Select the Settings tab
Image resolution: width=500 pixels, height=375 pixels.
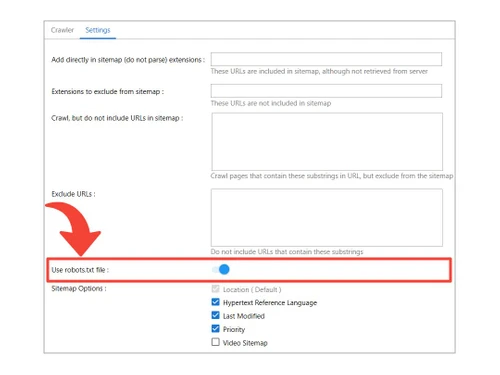pos(98,30)
